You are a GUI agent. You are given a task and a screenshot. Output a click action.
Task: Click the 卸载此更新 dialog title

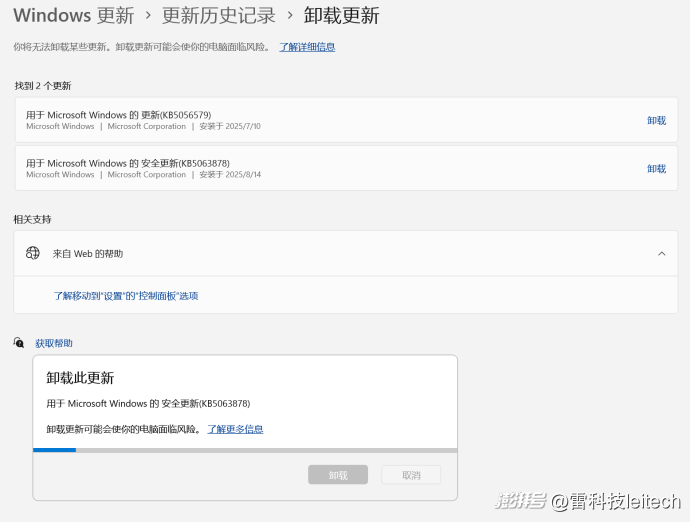[80, 378]
